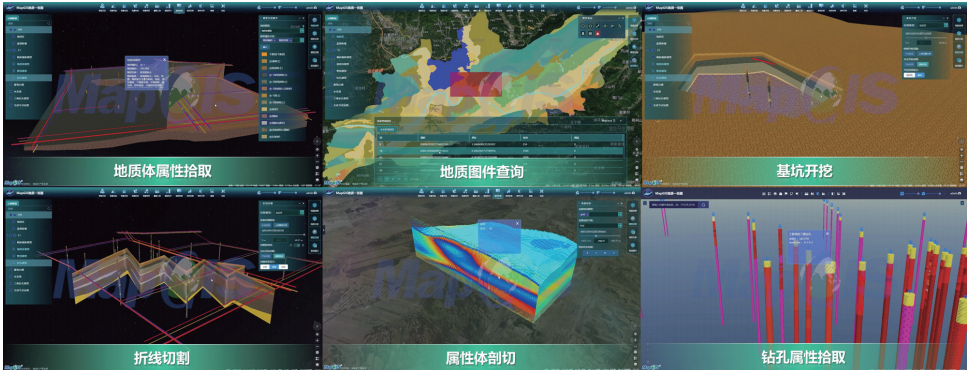Viewport: 969px width, 371px height.
Task: Expand the root node in 基坑开挖 layer tree
Action: (646, 30)
